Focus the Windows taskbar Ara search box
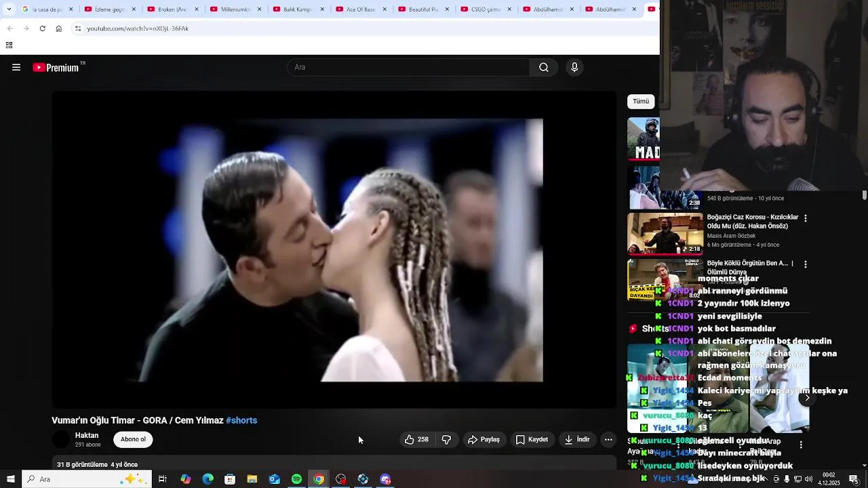The height and width of the screenshot is (488, 868). (86, 479)
